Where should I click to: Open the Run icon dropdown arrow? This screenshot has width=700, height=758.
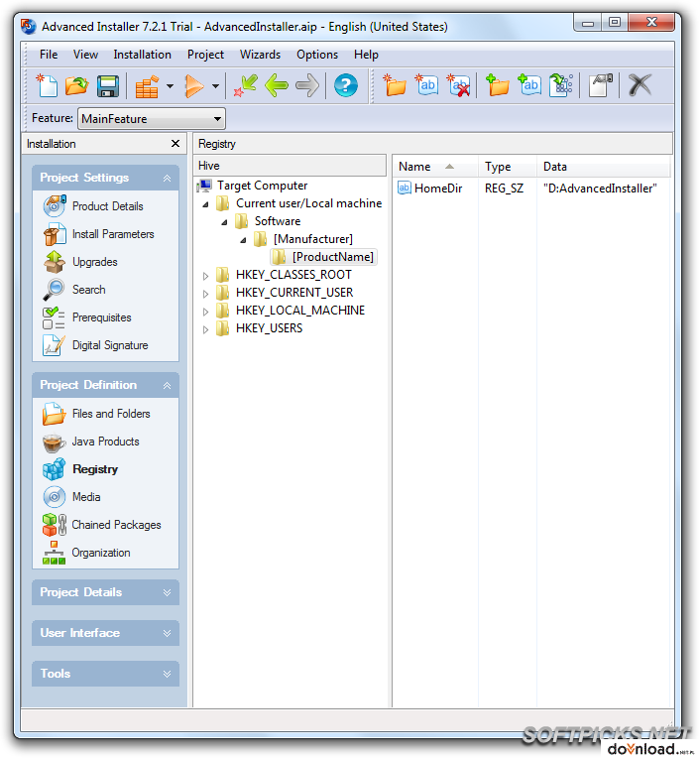tap(216, 86)
